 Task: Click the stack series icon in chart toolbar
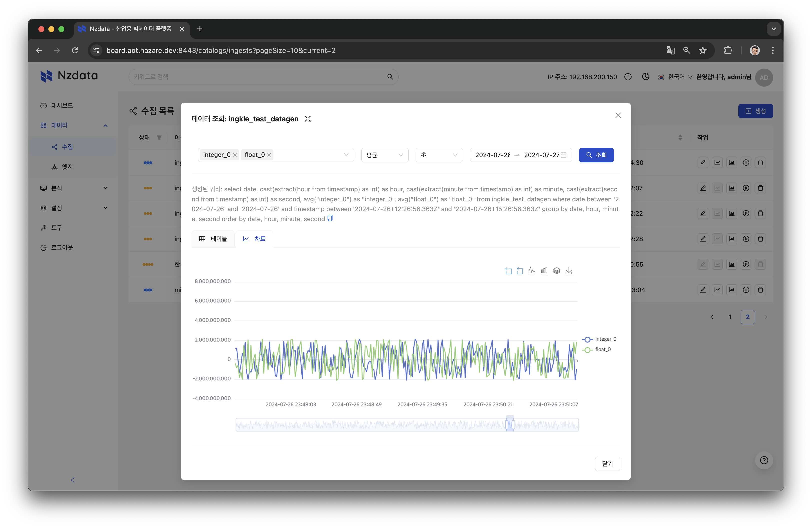tap(557, 271)
